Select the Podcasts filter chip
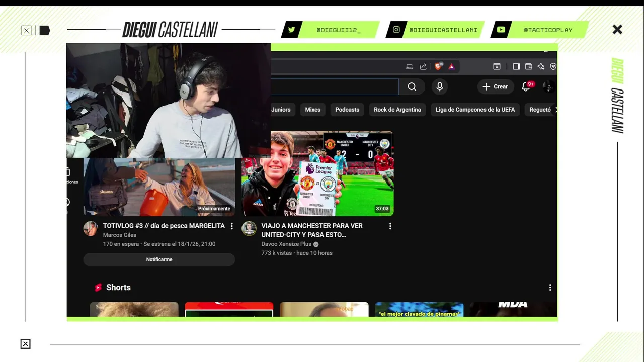The image size is (644, 362). tap(347, 110)
